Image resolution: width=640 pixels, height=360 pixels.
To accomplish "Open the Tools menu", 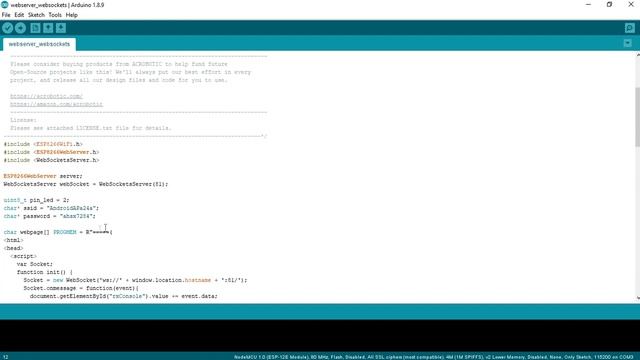I will coord(55,15).
